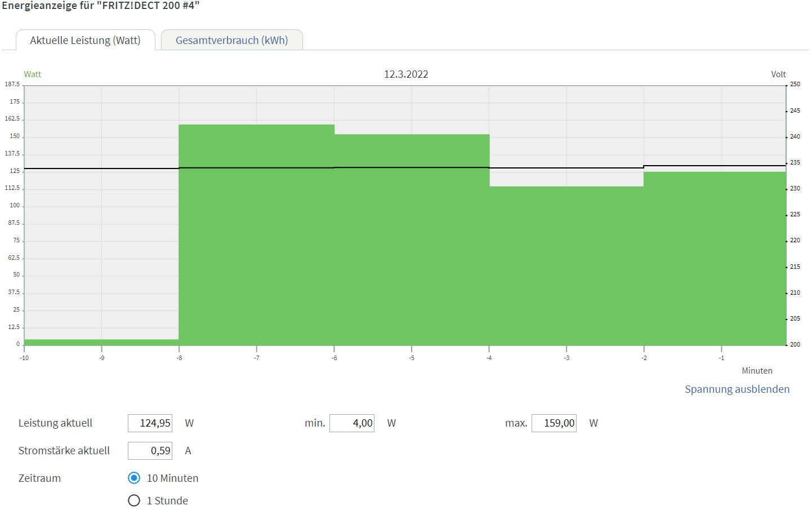Click the max. power field showing 159,00
This screenshot has height=519, width=812.
[x=554, y=423]
